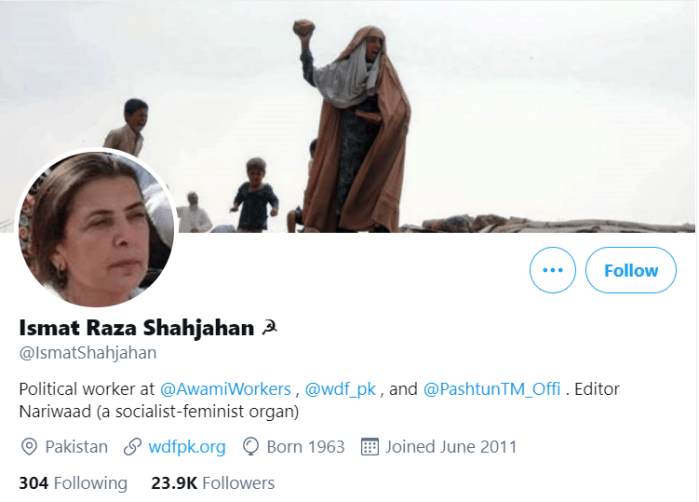Open the @AwamiWorkers mention link

[225, 389]
